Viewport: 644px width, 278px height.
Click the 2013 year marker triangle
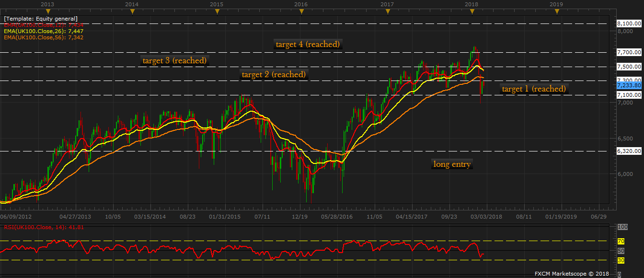coord(47,12)
